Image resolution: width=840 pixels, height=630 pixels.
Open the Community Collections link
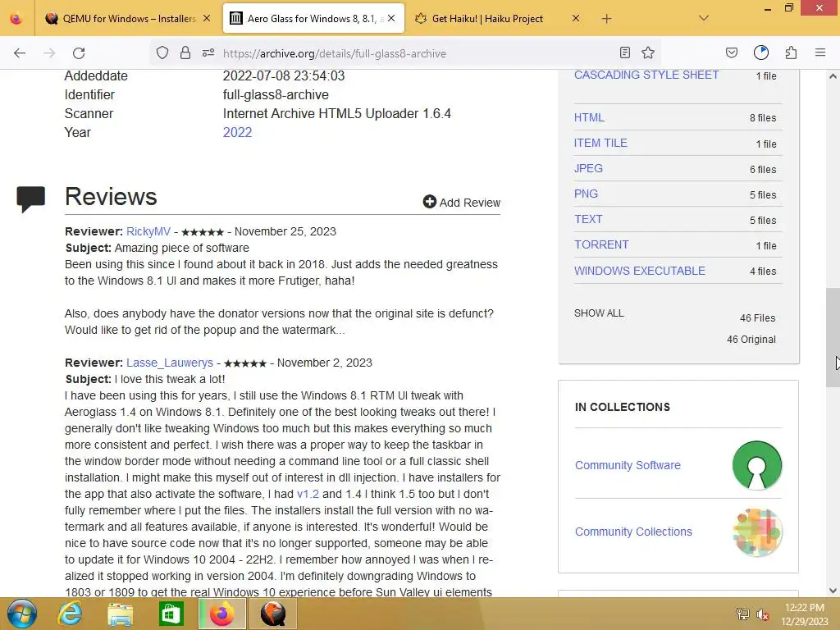[x=634, y=532]
